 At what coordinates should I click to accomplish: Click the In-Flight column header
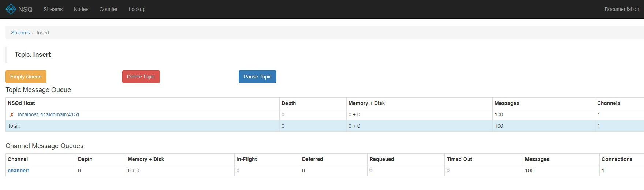pyautogui.click(x=247, y=159)
